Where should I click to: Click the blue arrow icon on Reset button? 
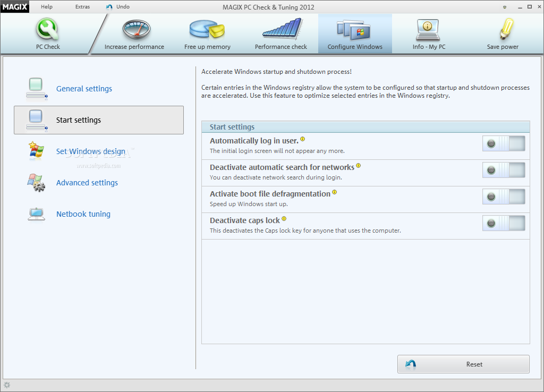click(411, 364)
